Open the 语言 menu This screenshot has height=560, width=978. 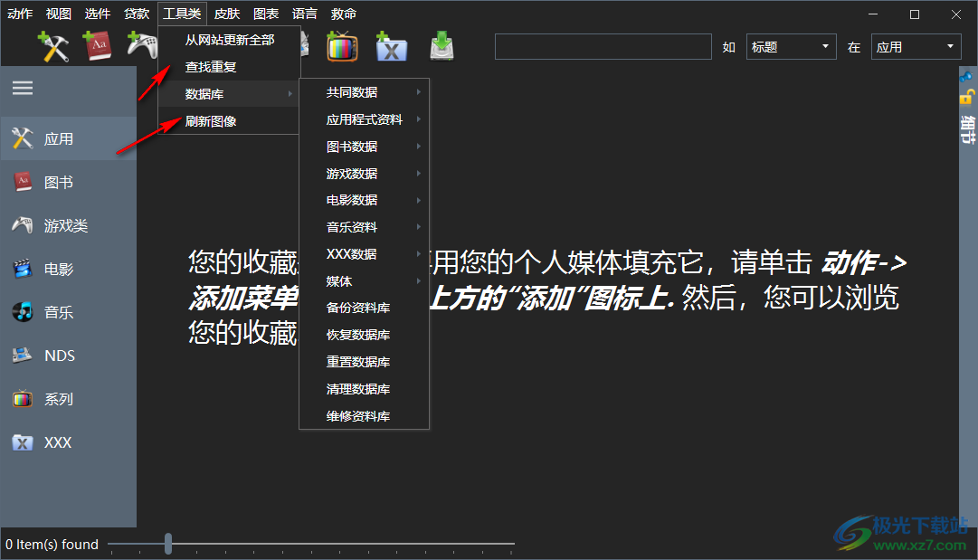304,14
